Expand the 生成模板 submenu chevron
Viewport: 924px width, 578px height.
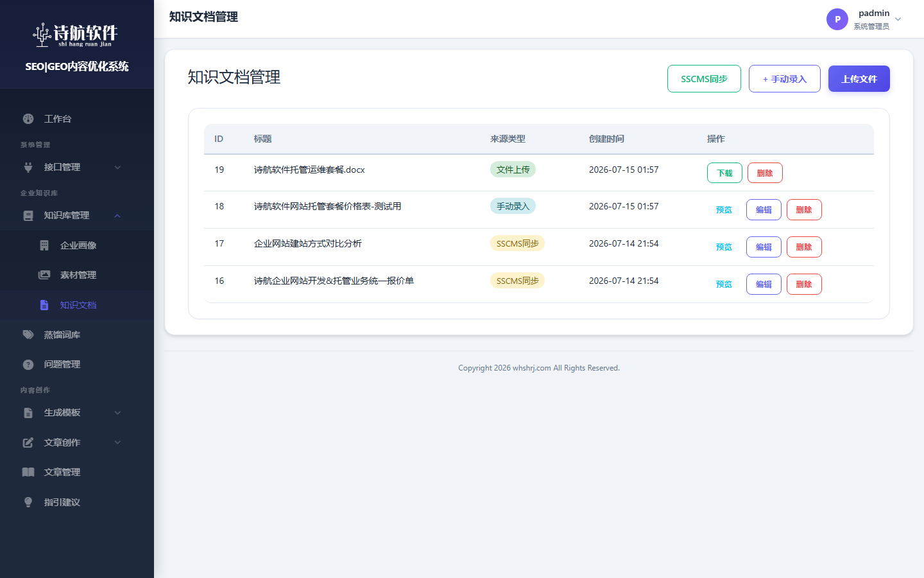117,412
